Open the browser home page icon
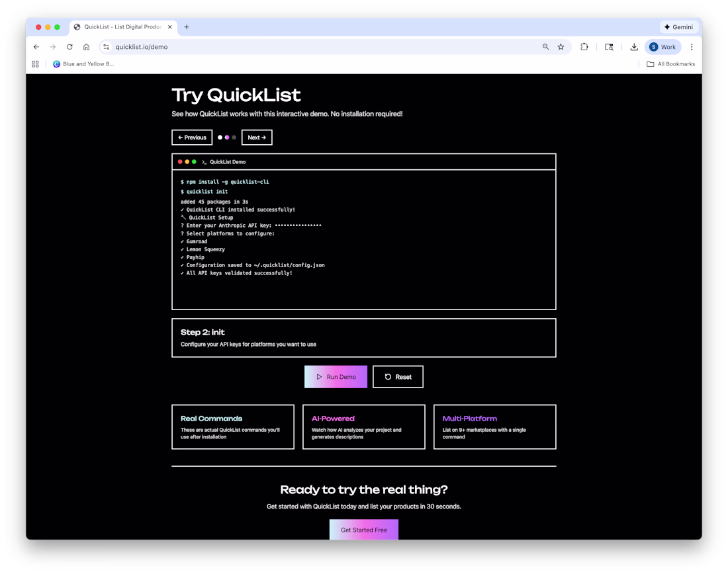 coord(86,47)
